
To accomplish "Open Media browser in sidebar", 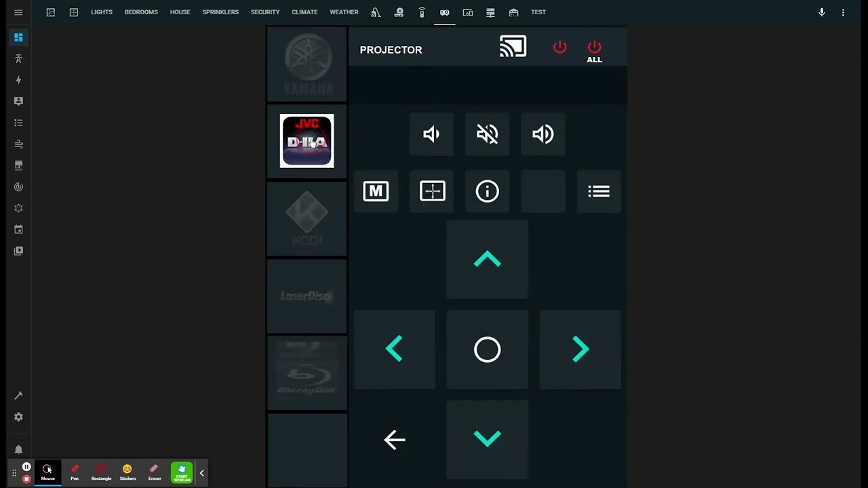I will pyautogui.click(x=18, y=251).
